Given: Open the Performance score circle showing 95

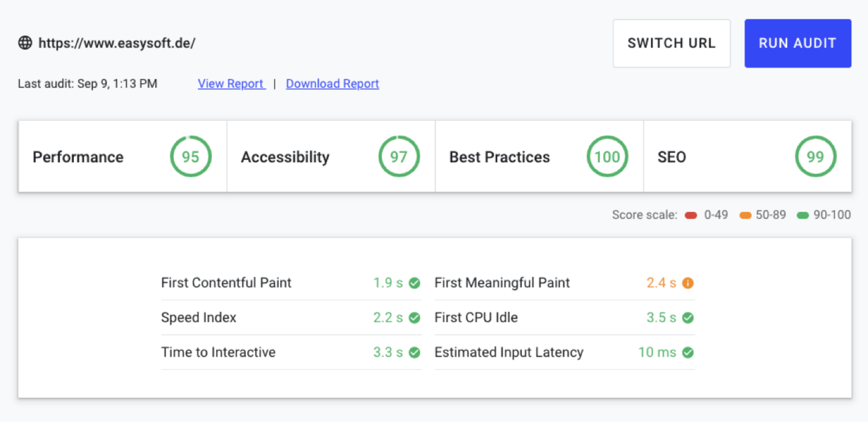Looking at the screenshot, I should [x=190, y=156].
